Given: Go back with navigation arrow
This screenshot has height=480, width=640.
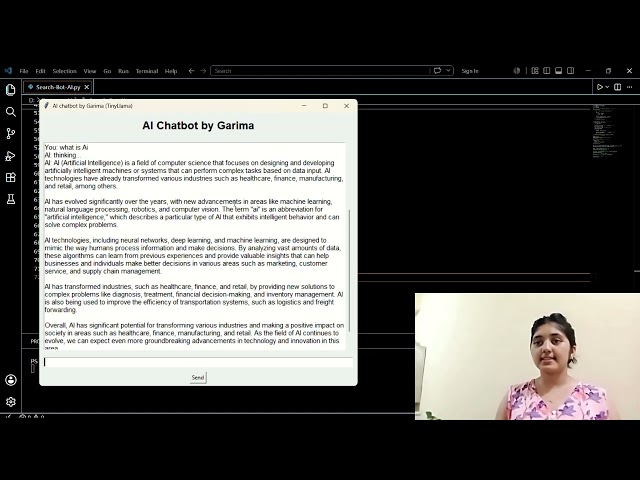Looking at the screenshot, I should tap(191, 71).
